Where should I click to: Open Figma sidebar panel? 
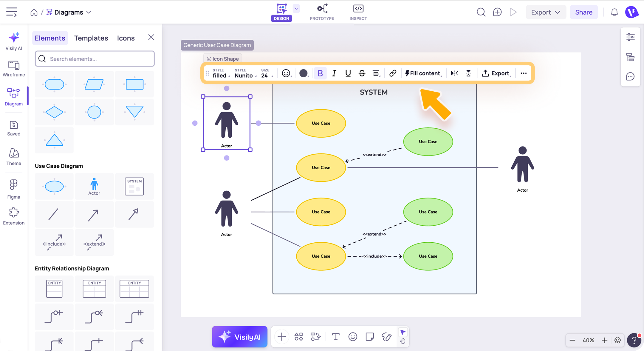tap(14, 189)
